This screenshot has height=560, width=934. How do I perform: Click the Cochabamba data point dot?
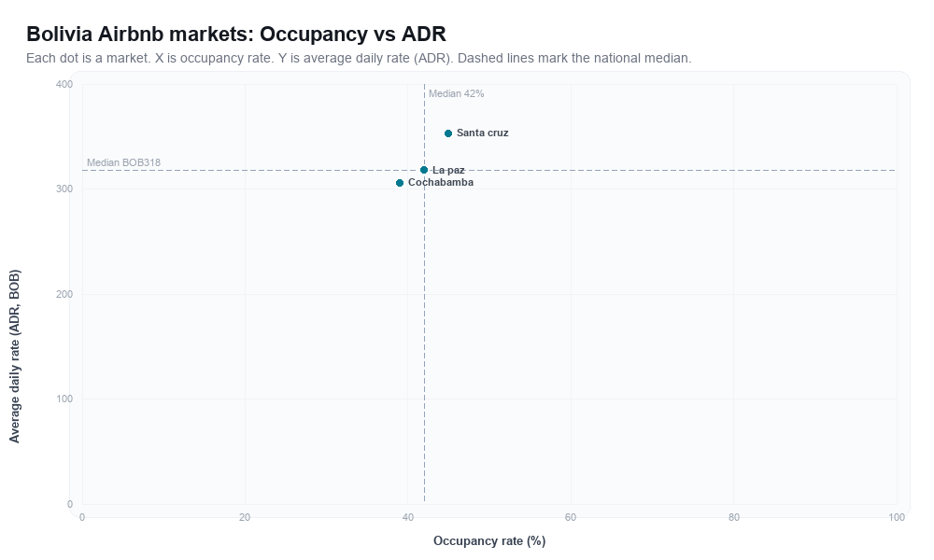(400, 183)
